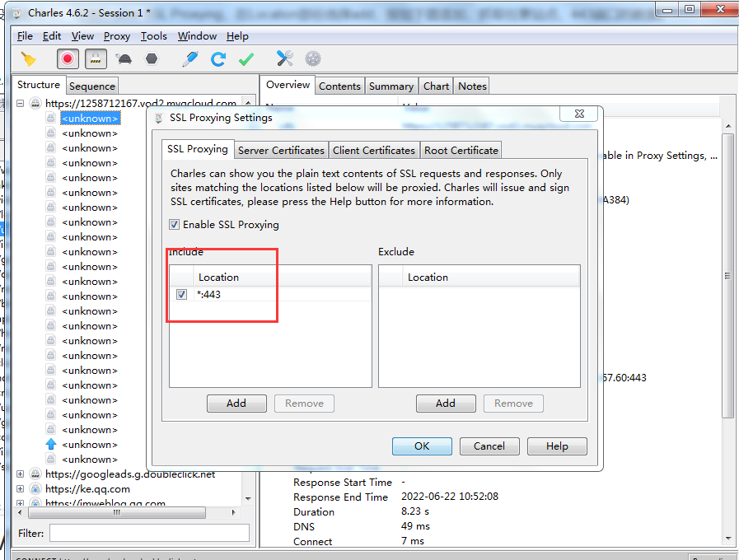Click the blue up-arrow request icon
Image resolution: width=739 pixels, height=560 pixels.
[51, 444]
